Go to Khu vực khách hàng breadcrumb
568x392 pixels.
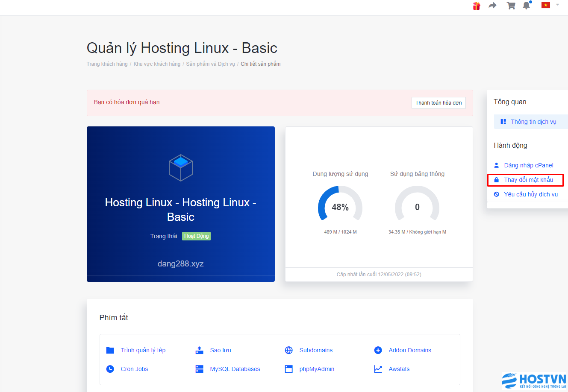click(157, 64)
